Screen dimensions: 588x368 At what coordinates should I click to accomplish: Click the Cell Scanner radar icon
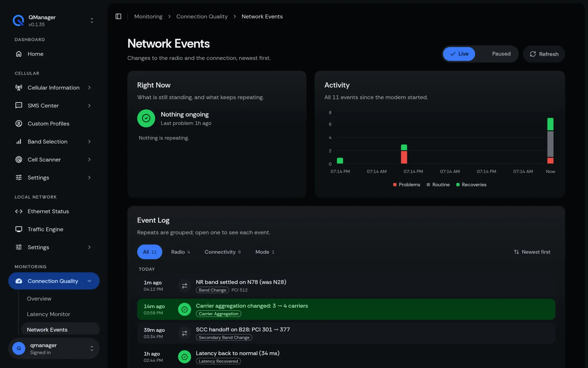19,159
